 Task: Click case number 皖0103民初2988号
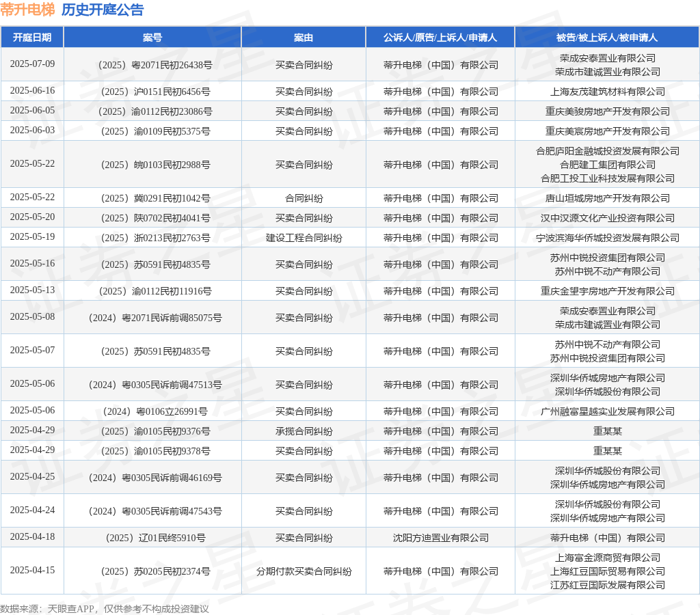[x=155, y=165]
